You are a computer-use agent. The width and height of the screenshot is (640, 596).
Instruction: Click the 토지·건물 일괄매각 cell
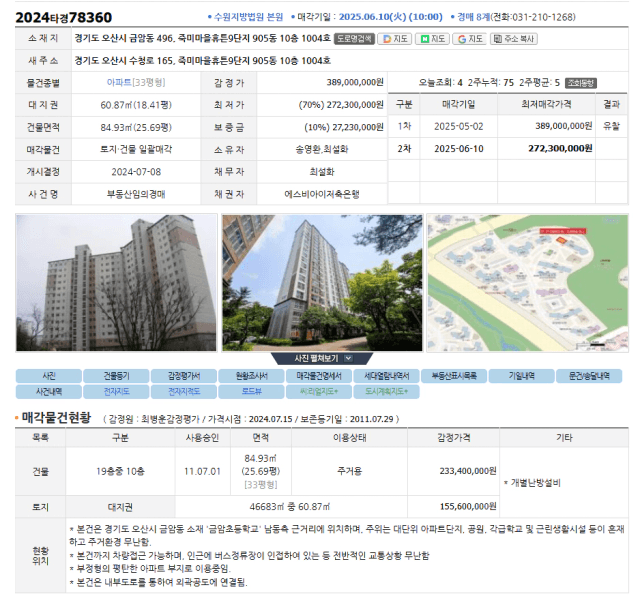[x=136, y=149]
